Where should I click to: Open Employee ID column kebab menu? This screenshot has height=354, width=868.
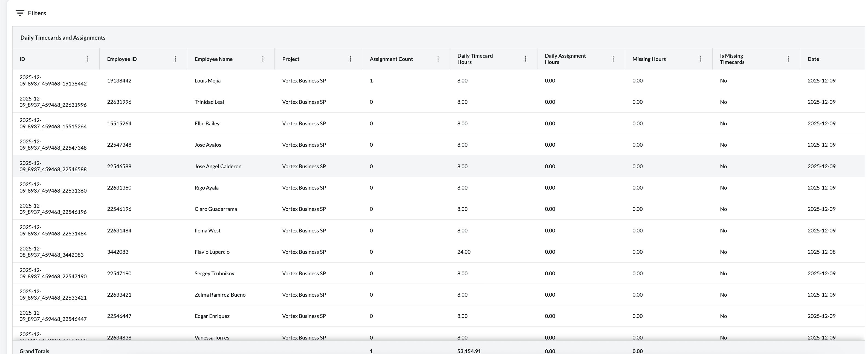click(175, 59)
